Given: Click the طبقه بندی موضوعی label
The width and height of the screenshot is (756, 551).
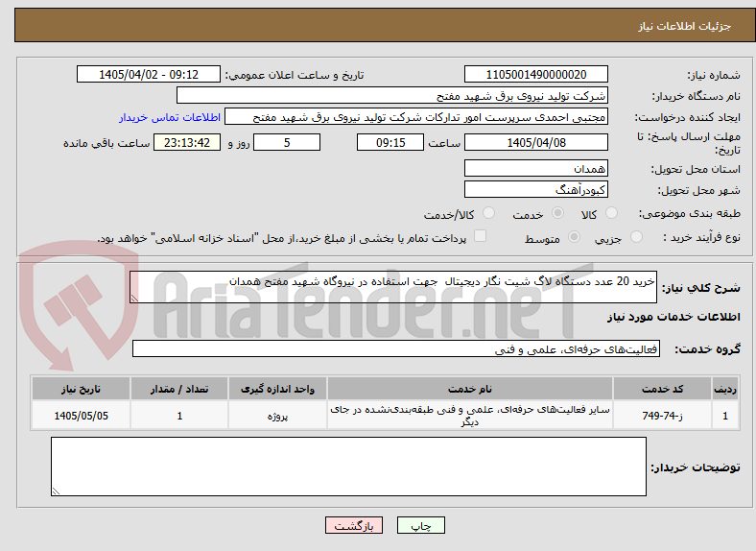Looking at the screenshot, I should 690,213.
